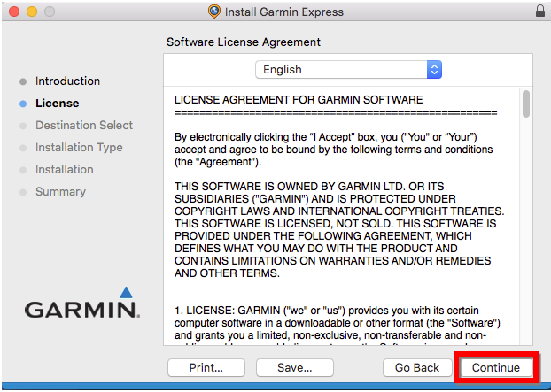Click the Garmin logo
Image resolution: width=551 pixels, height=392 pixels.
pos(82,304)
